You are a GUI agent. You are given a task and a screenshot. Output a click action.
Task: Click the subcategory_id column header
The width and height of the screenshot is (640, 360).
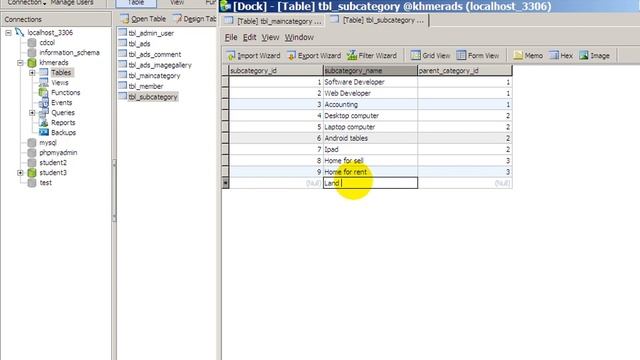pyautogui.click(x=276, y=71)
